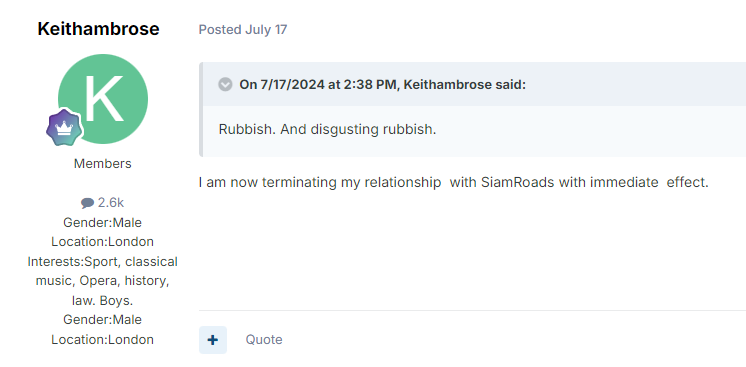
Task: Open the large green K avatar
Action: pos(103,99)
